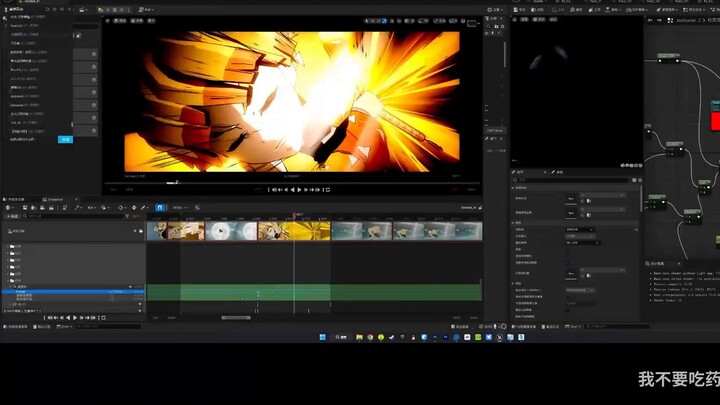Click the Sequencer horizontal scrollbar thumb
This screenshot has width=720, height=405.
(x=236, y=318)
